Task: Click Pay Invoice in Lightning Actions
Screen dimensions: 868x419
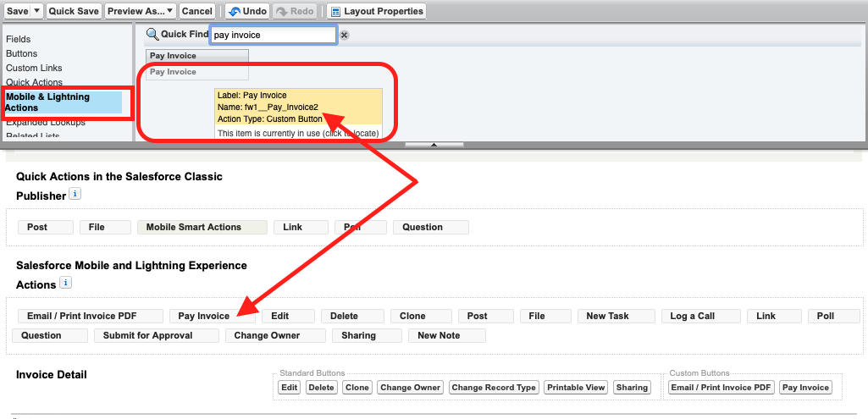Action: click(x=212, y=316)
